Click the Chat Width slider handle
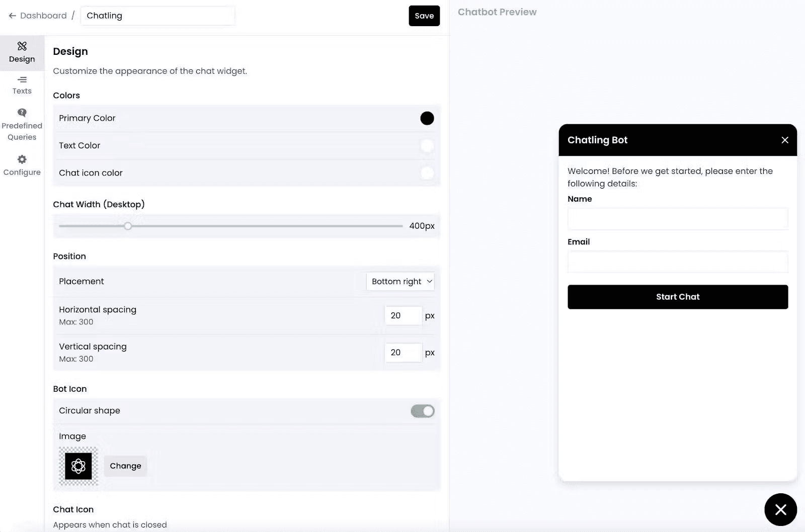 click(128, 226)
